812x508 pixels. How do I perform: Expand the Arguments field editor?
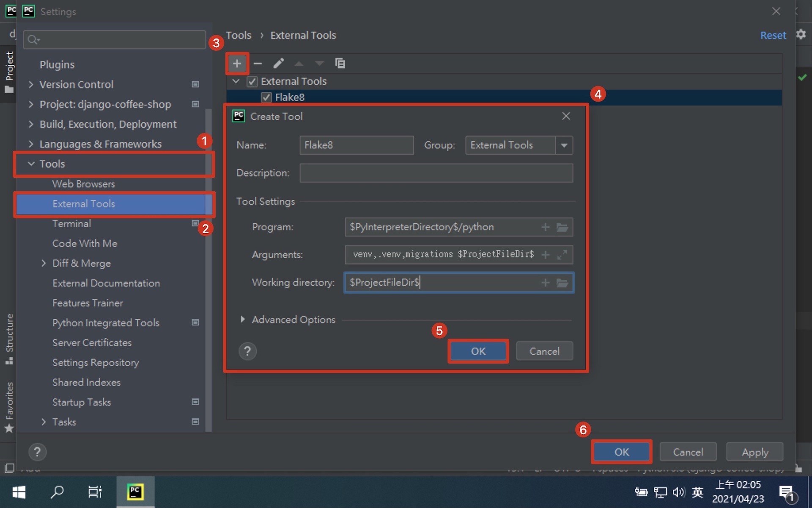562,255
